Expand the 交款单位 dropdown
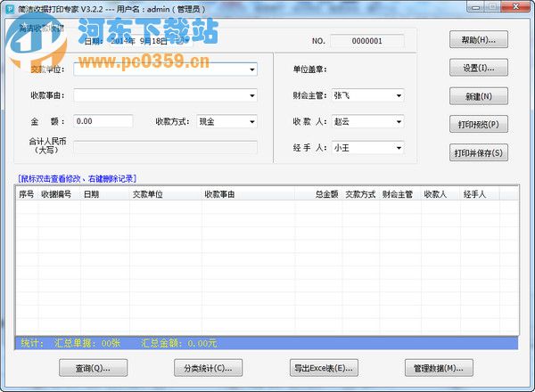Screen dimensions: 535x392 (x=251, y=69)
